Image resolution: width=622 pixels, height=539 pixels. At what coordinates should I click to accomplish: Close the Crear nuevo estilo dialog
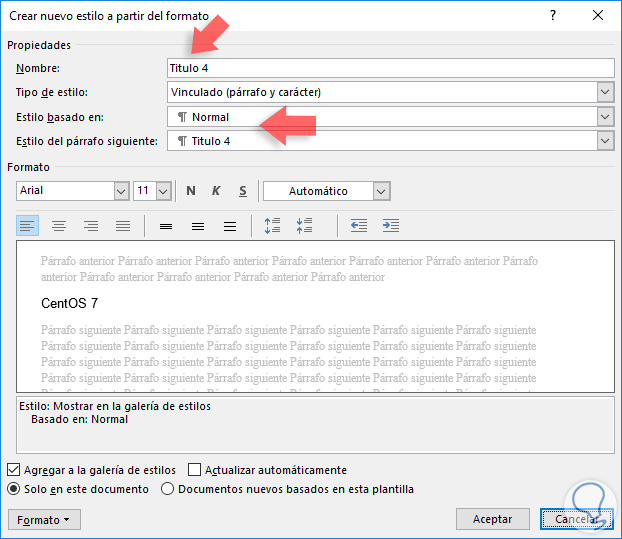pos(598,15)
